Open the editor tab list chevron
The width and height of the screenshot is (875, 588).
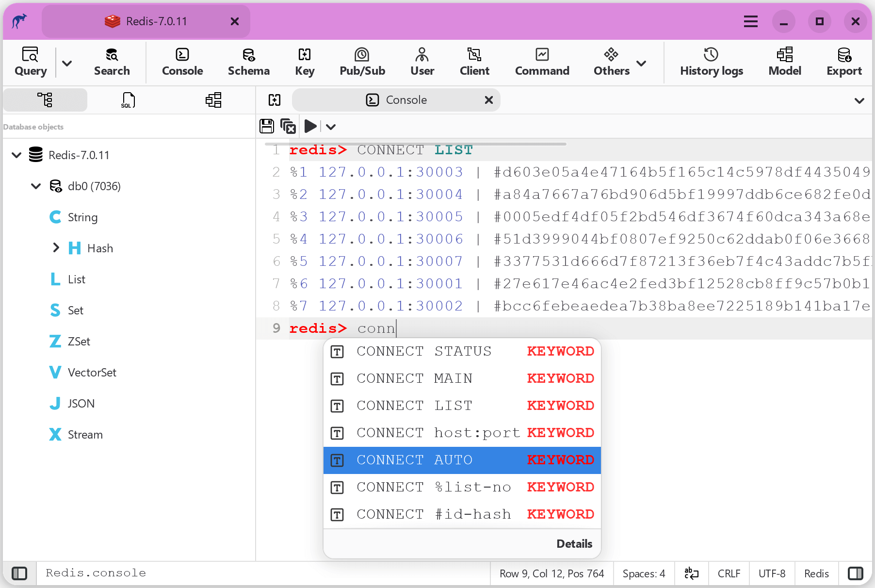pyautogui.click(x=859, y=100)
